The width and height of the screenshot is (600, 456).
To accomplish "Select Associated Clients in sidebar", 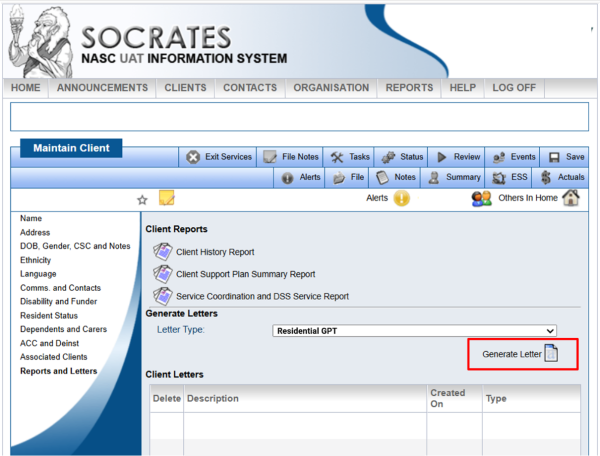I will tap(54, 357).
